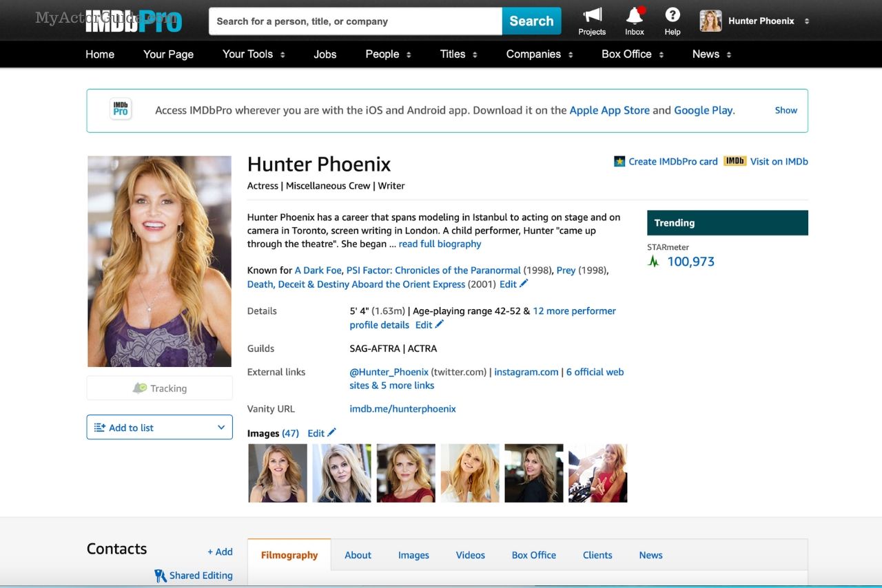This screenshot has width=882, height=588.
Task: Open the Help question mark icon
Action: point(673,14)
